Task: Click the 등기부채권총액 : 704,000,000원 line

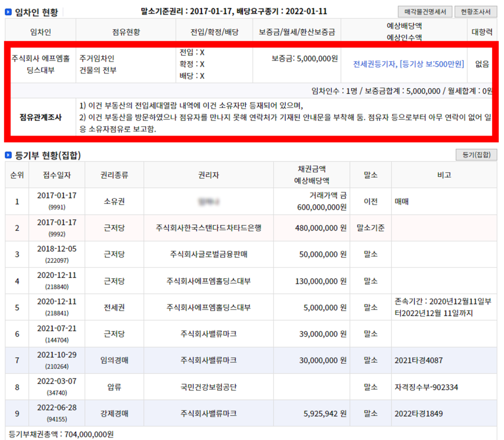Action: pos(61,434)
